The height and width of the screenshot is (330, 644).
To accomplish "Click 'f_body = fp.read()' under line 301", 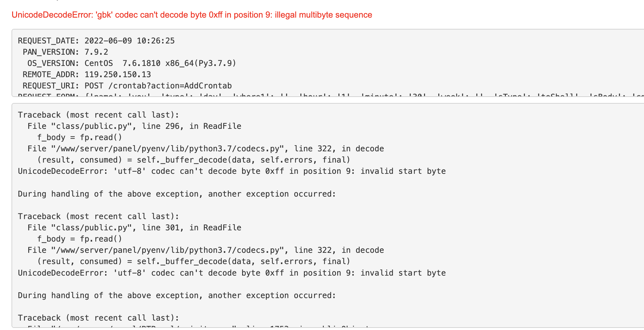I will (x=80, y=239).
